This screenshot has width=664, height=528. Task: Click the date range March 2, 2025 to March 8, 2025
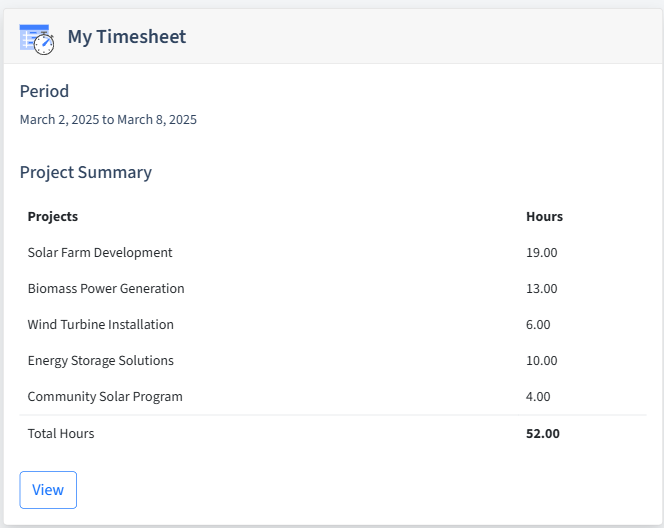(108, 119)
